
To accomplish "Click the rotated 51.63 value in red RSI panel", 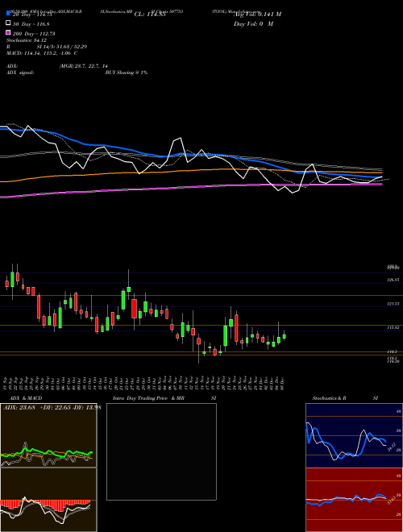I will [x=391, y=500].
